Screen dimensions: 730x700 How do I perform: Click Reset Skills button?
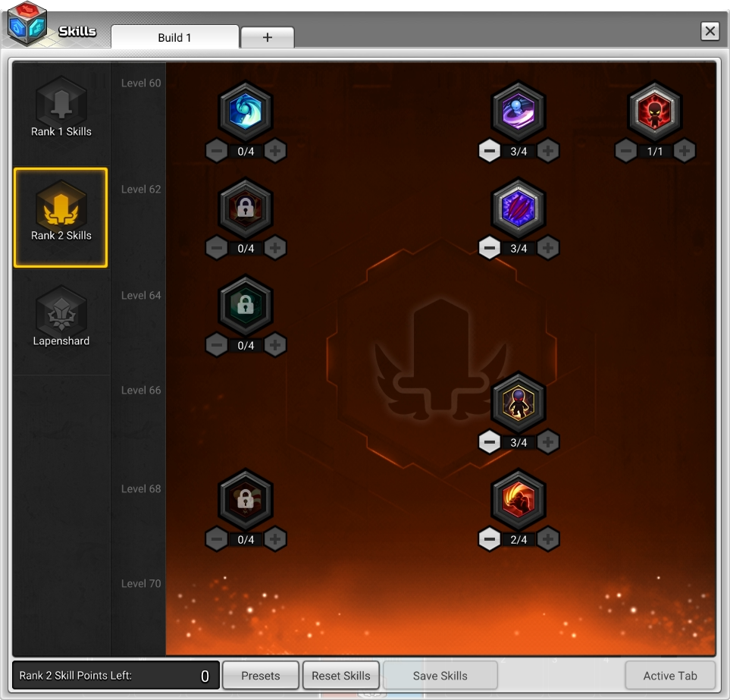341,675
